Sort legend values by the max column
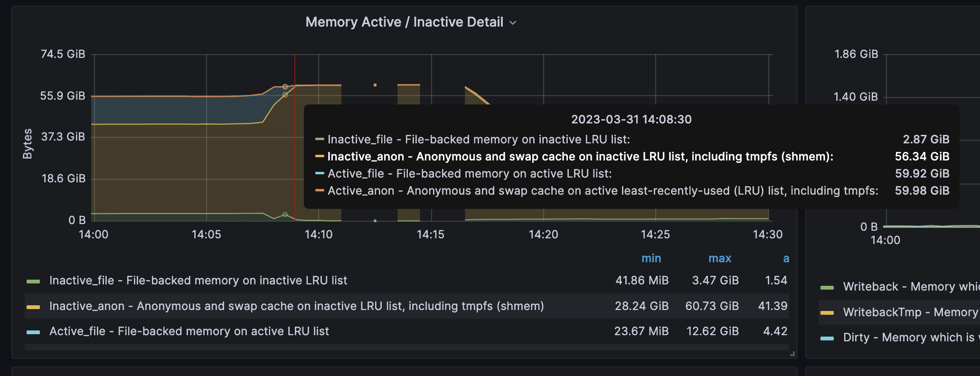 [720, 258]
